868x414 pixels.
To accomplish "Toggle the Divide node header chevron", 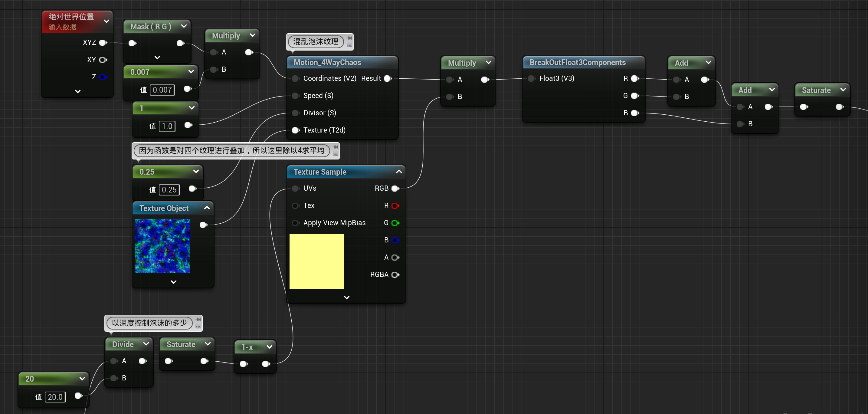I will coord(146,344).
